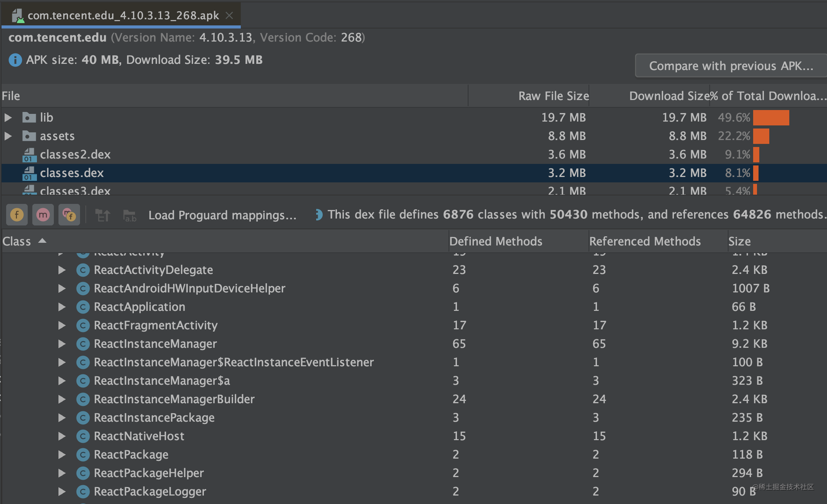Click the APK file icon in tab

click(x=17, y=15)
